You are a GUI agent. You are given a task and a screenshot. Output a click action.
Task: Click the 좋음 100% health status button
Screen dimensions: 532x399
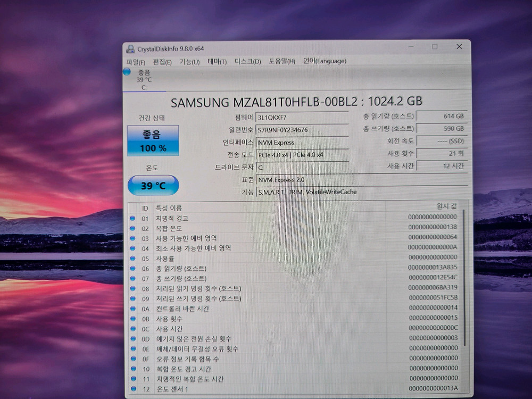click(153, 139)
